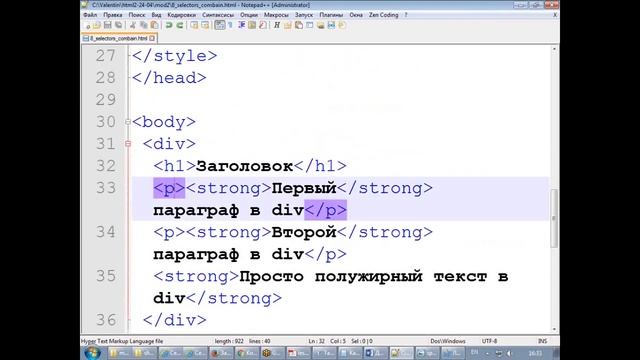Image resolution: width=640 pixels, height=360 pixels.
Task: Click the vertical scrollbar thumb
Action: point(554,218)
